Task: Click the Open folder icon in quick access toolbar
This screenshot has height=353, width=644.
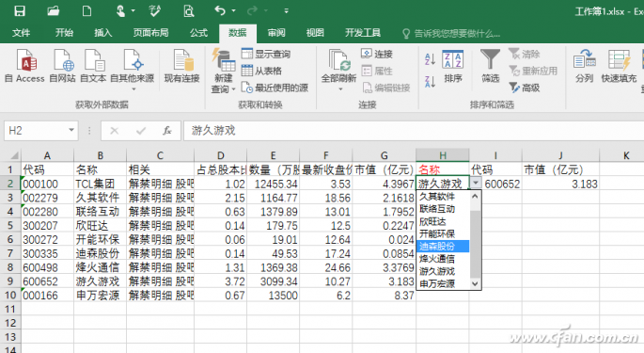Action: (x=53, y=10)
